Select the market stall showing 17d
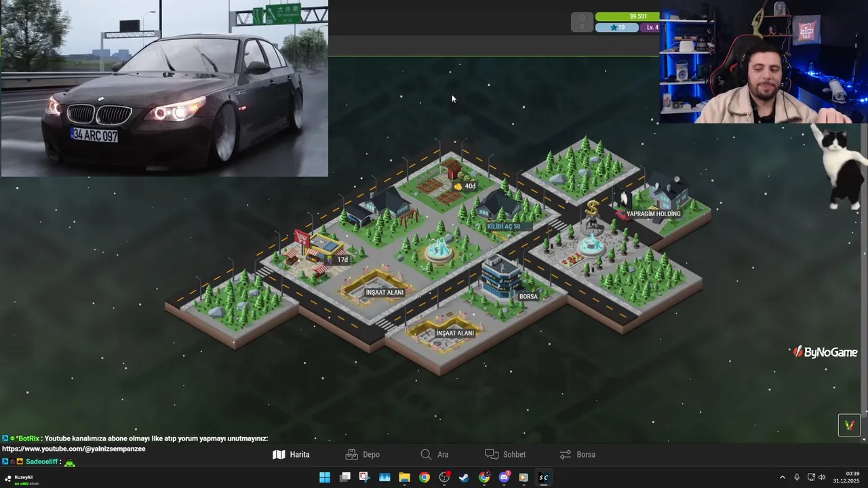Image resolution: width=868 pixels, height=488 pixels. [337, 260]
